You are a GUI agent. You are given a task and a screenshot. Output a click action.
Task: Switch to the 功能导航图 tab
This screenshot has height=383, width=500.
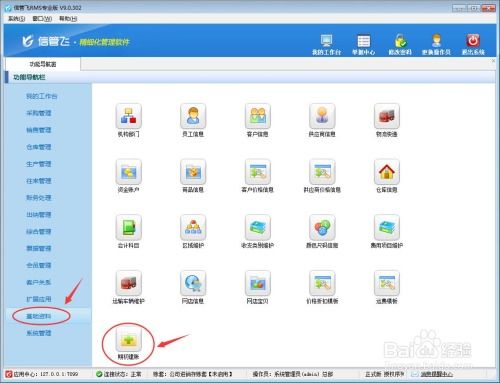[43, 64]
